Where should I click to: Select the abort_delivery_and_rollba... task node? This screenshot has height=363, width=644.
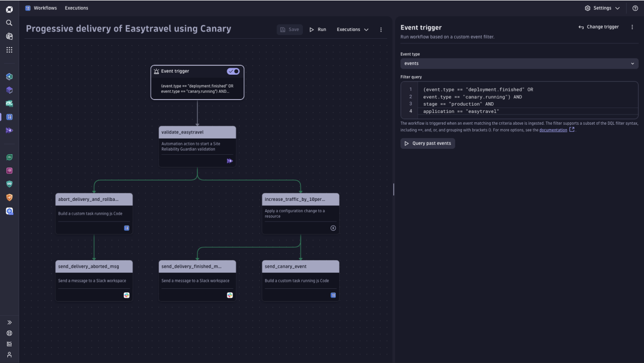tap(94, 213)
